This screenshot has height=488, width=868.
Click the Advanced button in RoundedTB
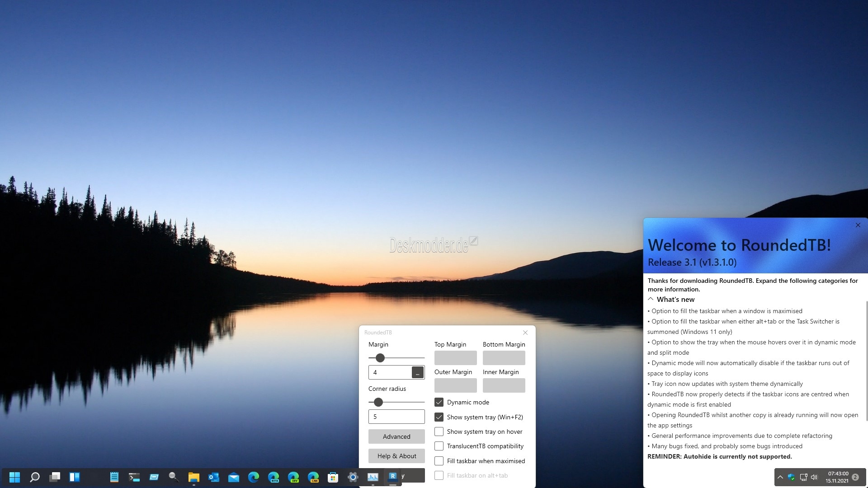396,436
